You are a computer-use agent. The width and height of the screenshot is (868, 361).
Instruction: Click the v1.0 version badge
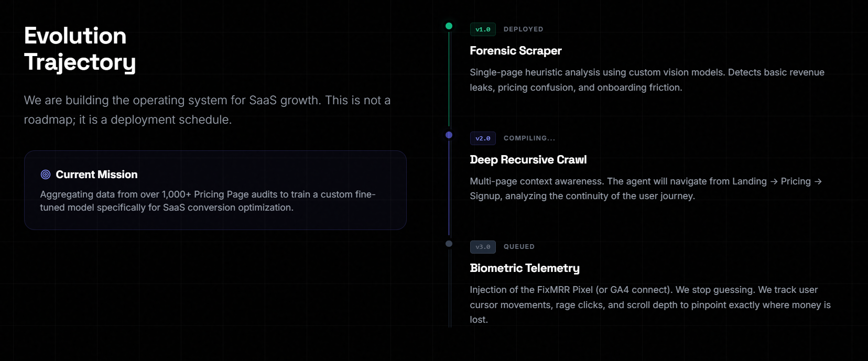point(483,29)
